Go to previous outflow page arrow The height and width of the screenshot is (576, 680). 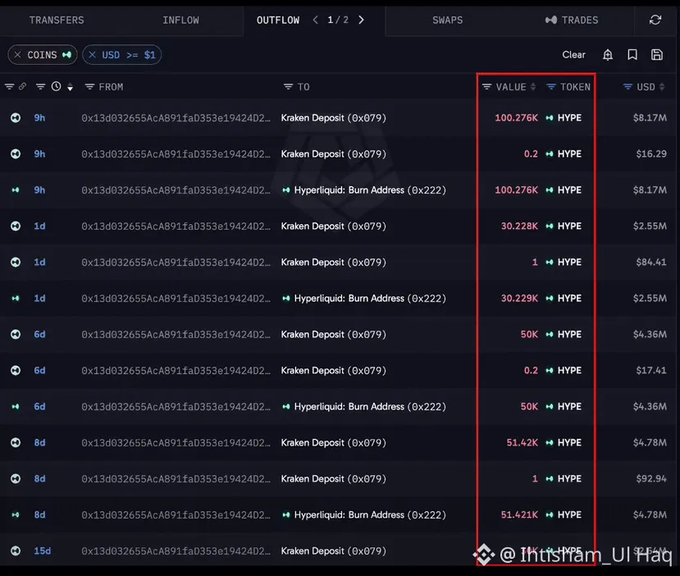(x=315, y=20)
